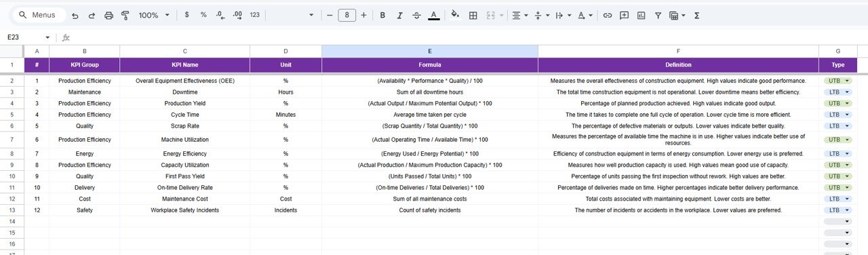Viewport: 868px width, 255px height.
Task: Click the 'KPI Group' header cell
Action: [x=85, y=65]
